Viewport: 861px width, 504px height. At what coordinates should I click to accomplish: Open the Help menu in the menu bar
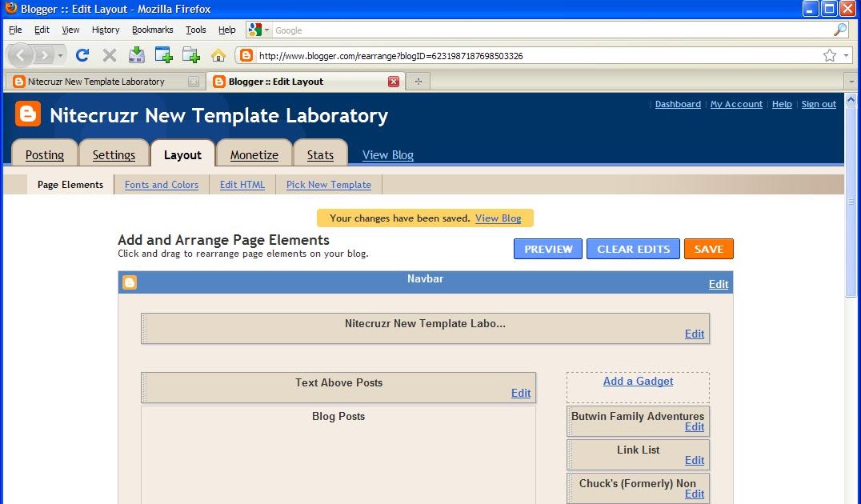click(226, 30)
